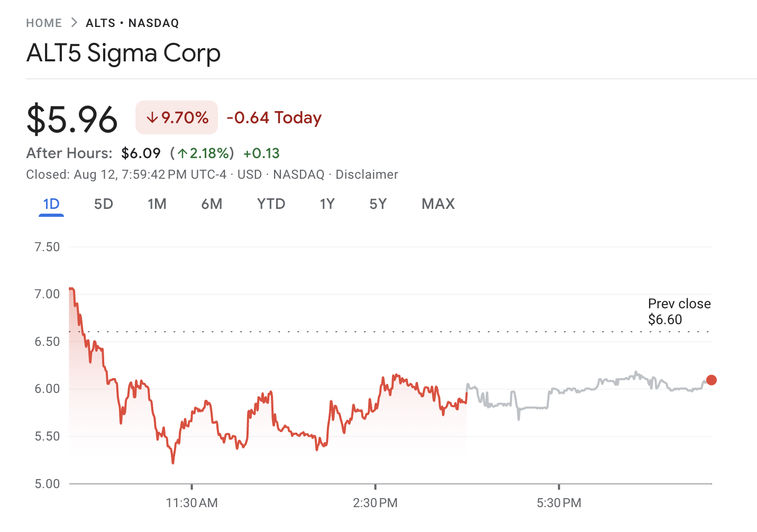Click the ALT5 Sigma Corp heading

123,53
